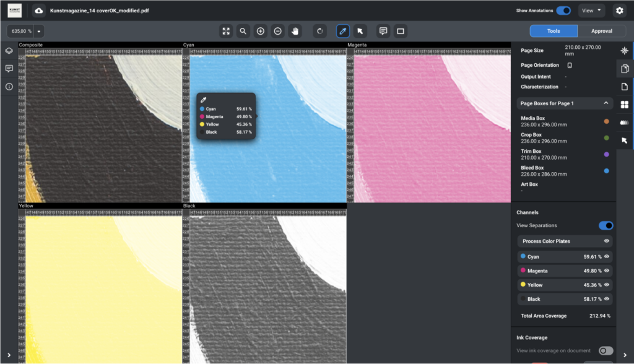The image size is (634, 364).
Task: Click the fit-to-screen icon
Action: coord(226,31)
